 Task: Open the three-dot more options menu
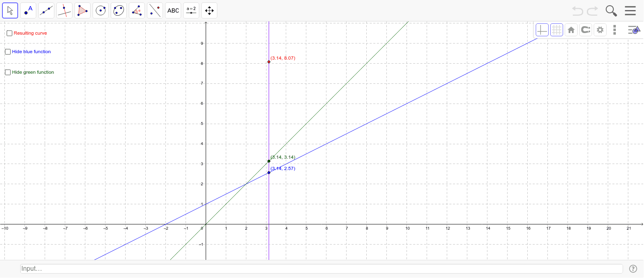(615, 30)
